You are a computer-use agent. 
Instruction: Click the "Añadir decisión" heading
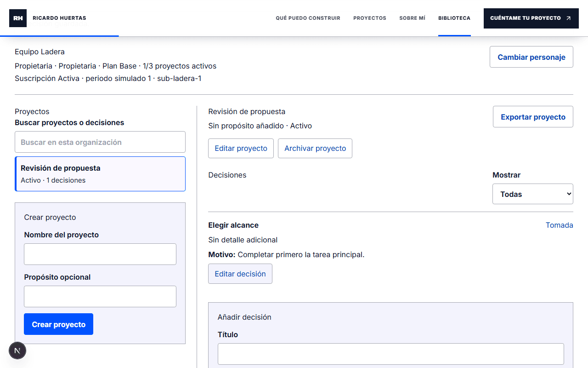(x=244, y=317)
